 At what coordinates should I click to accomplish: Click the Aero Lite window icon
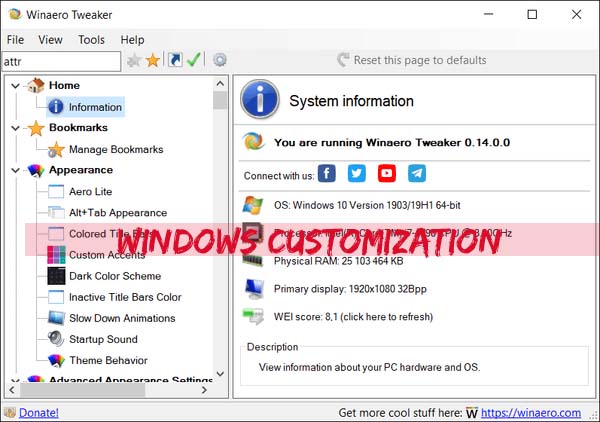tap(56, 191)
